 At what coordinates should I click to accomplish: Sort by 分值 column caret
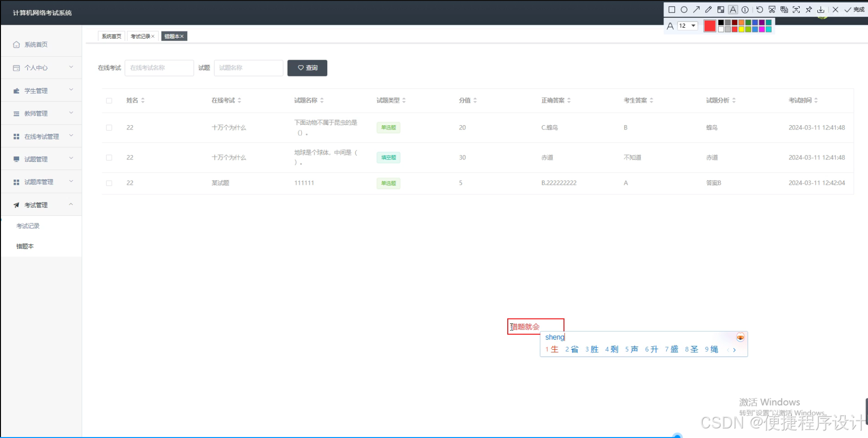click(x=475, y=100)
